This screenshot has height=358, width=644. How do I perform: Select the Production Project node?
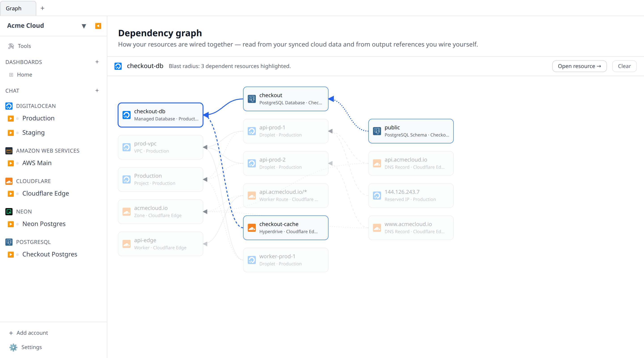coord(161,179)
